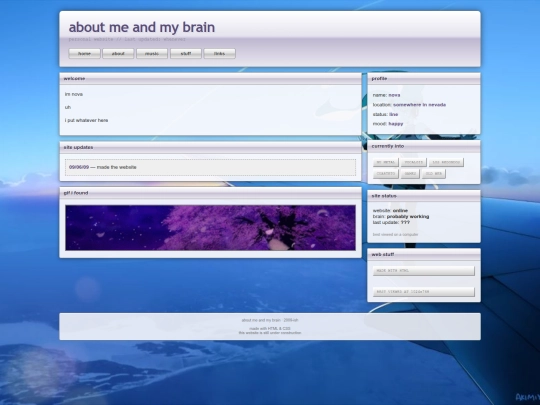Viewport: 540px width, 405px height.
Task: Click footer 'about me and my brain · 2009-ish'
Action: click(x=270, y=320)
